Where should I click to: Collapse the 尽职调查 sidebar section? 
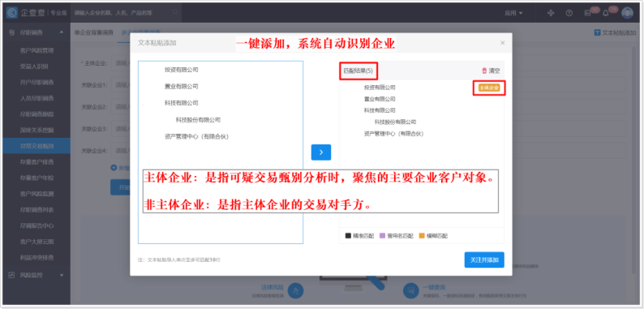[x=62, y=32]
